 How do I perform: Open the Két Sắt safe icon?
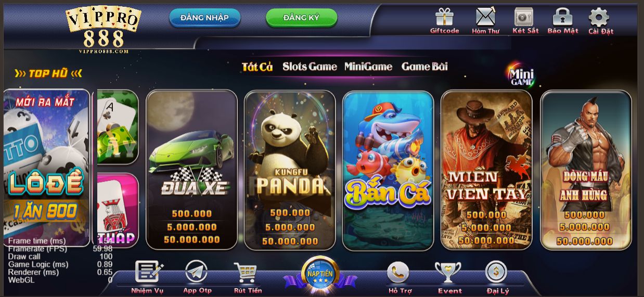(x=524, y=17)
